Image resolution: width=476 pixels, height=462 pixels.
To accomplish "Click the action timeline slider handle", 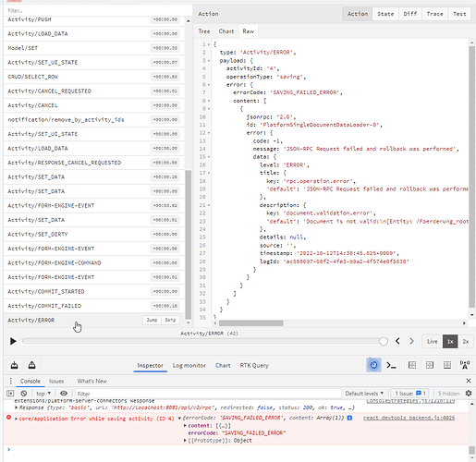I will 384,341.
